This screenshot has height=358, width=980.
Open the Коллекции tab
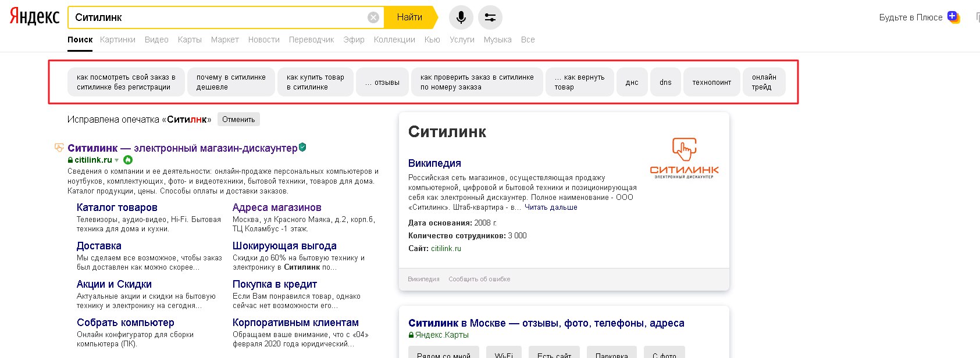(x=394, y=40)
